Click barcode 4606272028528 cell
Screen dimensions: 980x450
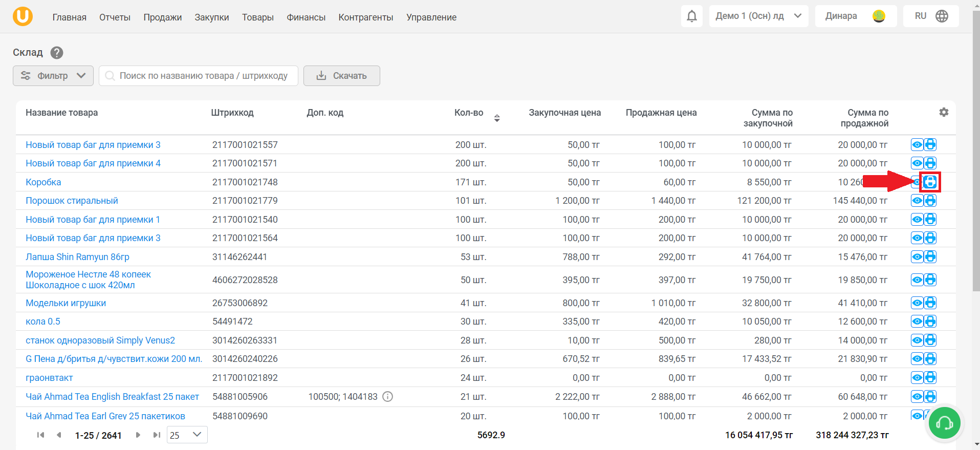245,280
